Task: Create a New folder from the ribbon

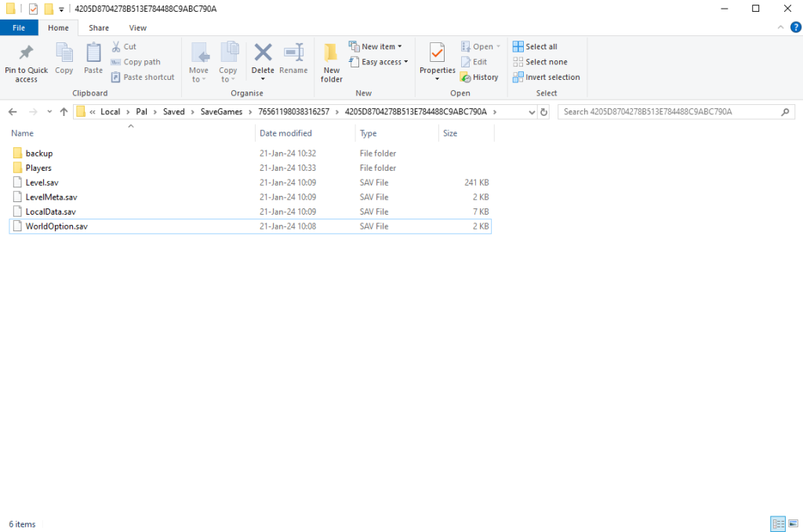Action: pos(331,61)
